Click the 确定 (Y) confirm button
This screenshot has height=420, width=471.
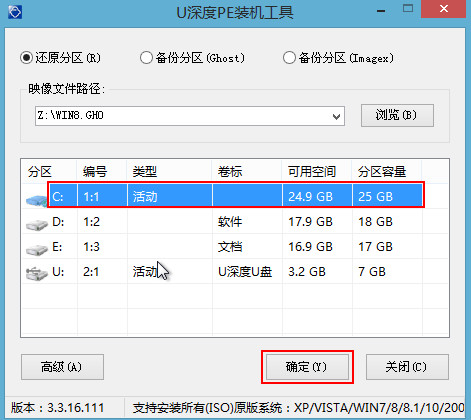(x=307, y=367)
